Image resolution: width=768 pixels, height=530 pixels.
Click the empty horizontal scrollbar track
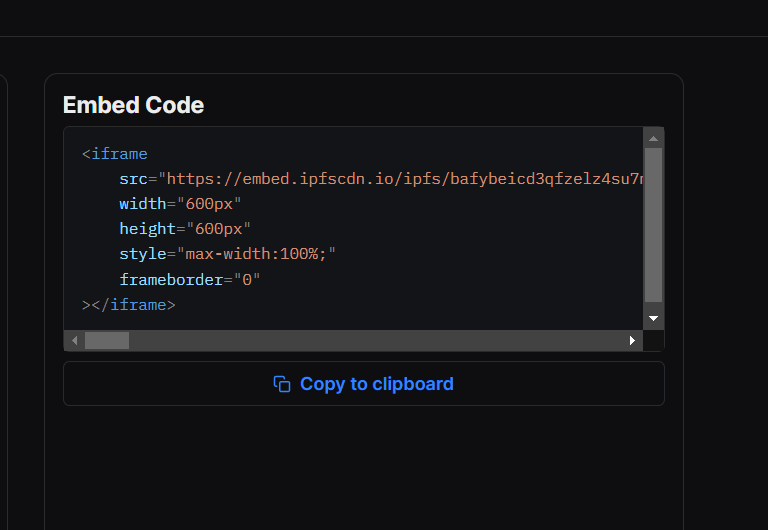pyautogui.click(x=380, y=341)
